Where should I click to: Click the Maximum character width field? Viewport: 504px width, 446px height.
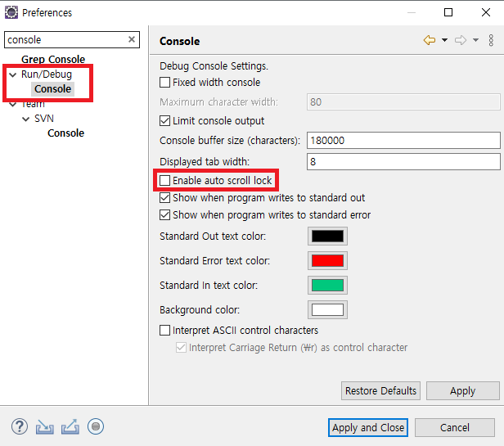403,102
